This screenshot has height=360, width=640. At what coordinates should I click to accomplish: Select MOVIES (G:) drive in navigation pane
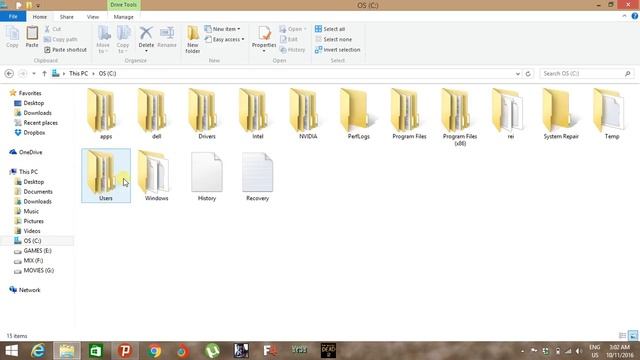coord(34,270)
